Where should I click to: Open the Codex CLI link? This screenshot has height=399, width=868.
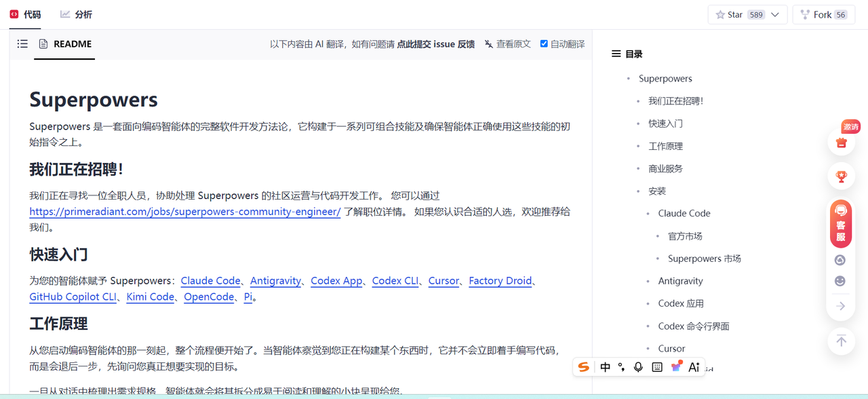pyautogui.click(x=395, y=280)
